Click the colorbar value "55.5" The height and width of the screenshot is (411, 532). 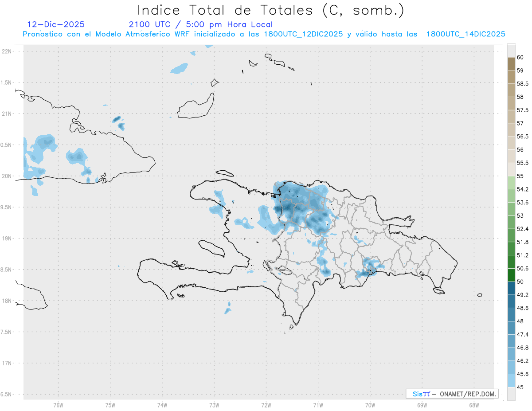(522, 163)
